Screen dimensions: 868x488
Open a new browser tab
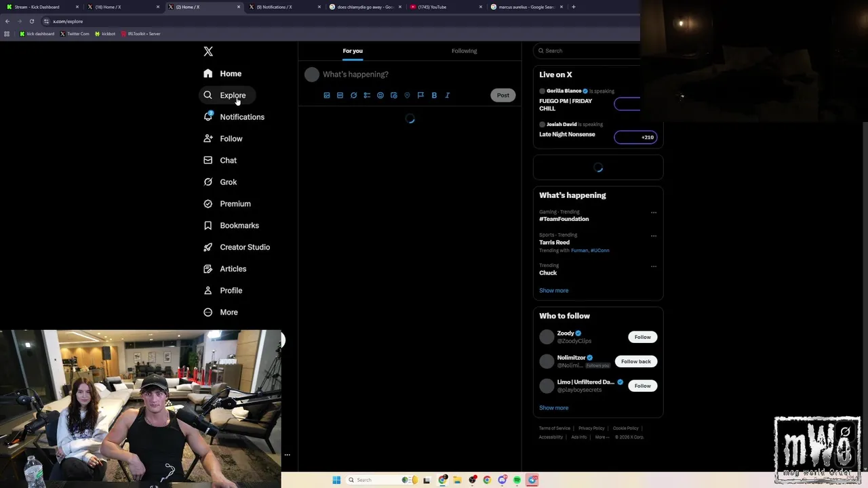pos(574,7)
